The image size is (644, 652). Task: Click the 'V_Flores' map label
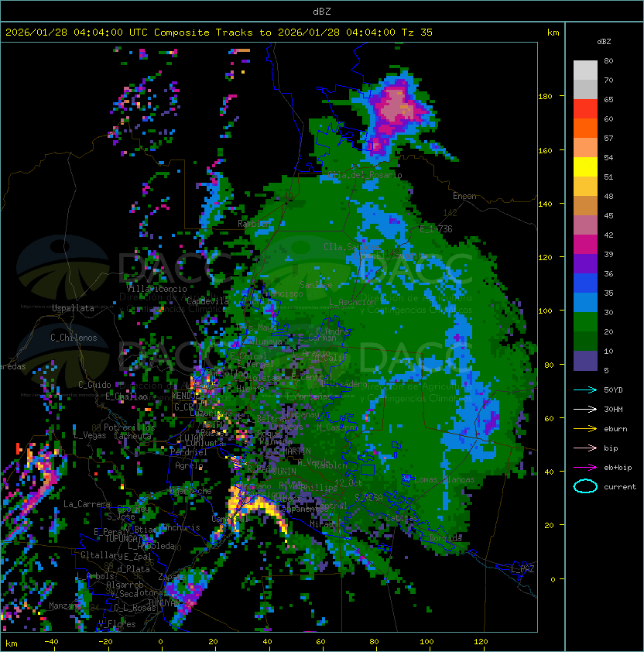[x=117, y=624]
